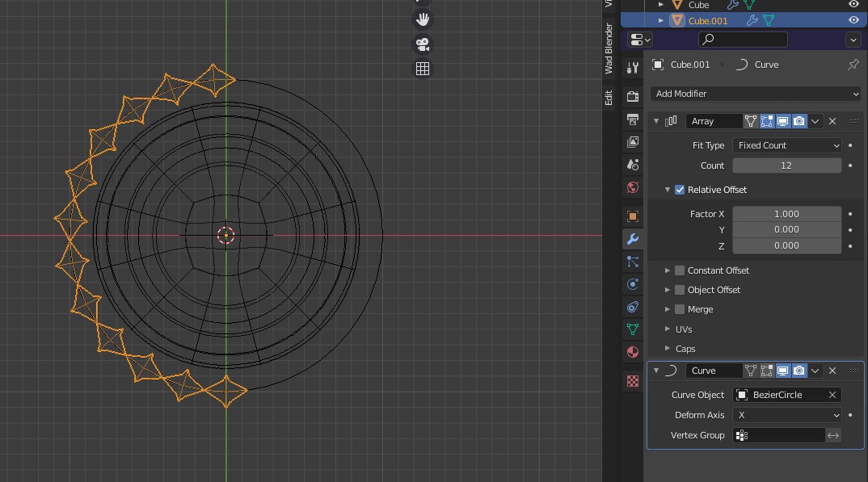Hide Cube.001 in the outliner
The image size is (868, 482).
853,21
